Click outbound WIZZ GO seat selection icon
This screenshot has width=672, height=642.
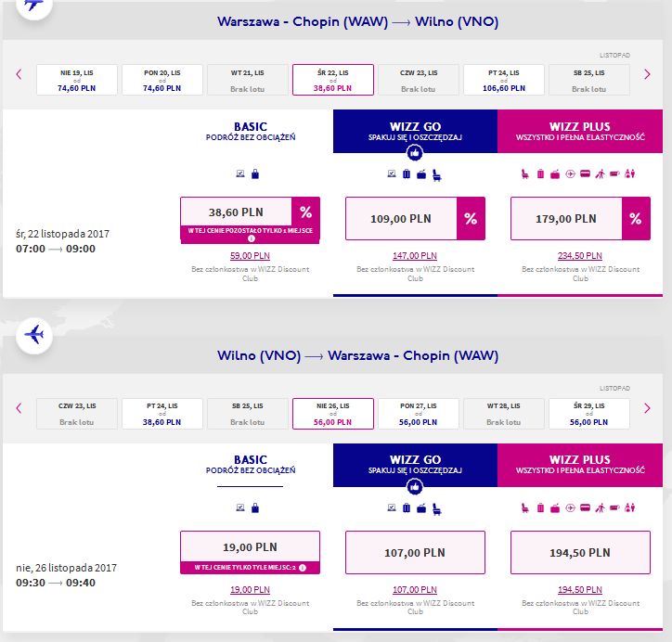point(437,174)
